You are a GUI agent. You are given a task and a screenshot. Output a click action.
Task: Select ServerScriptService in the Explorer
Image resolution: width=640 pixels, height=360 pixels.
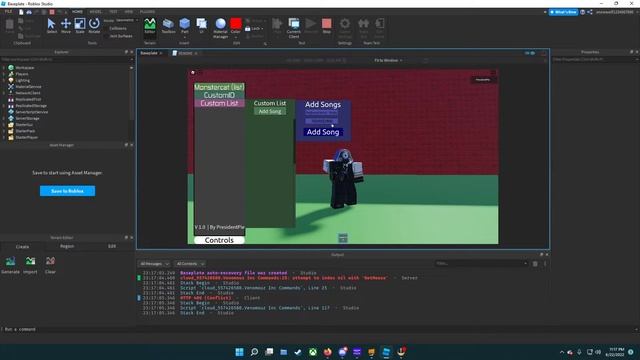click(31, 112)
